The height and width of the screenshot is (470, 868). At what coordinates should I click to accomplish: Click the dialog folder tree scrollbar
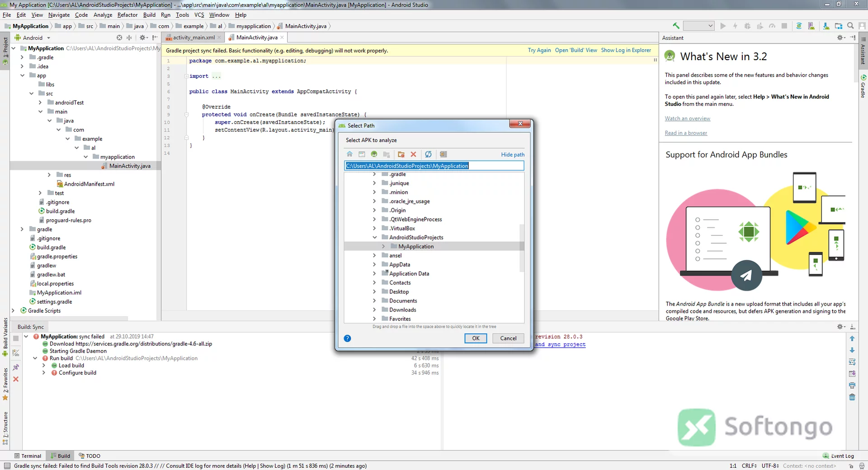point(522,248)
